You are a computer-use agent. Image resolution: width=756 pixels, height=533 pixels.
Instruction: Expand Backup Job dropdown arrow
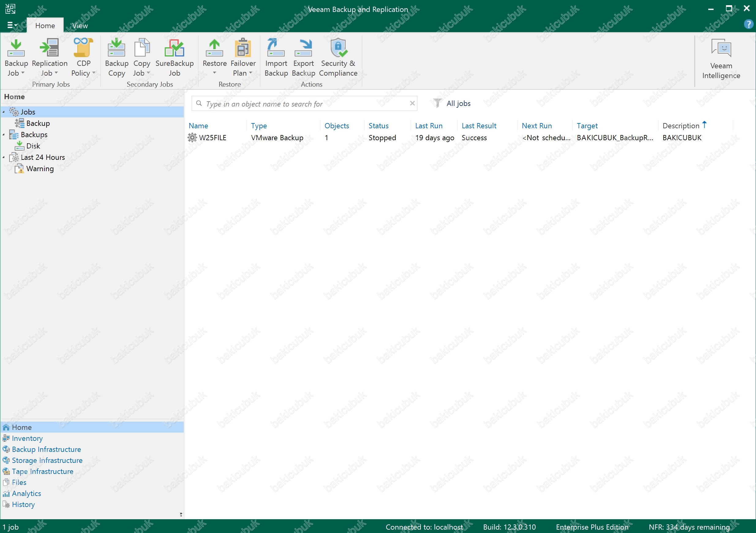pos(23,73)
